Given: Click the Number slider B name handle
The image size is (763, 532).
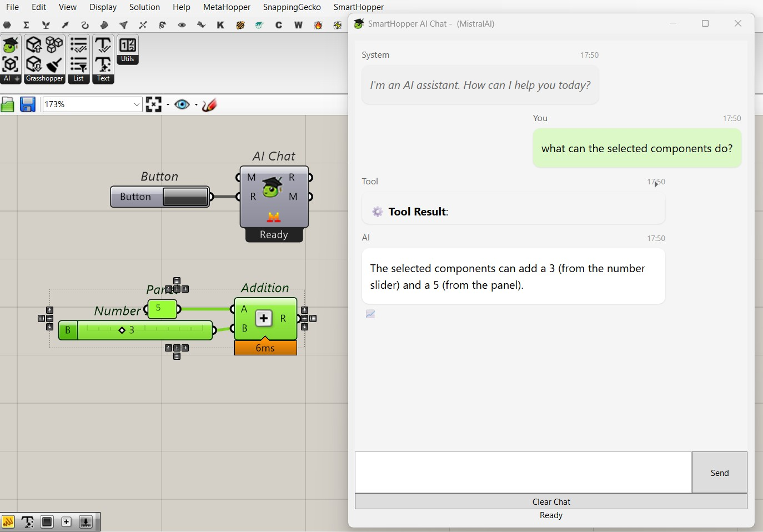Looking at the screenshot, I should point(68,330).
